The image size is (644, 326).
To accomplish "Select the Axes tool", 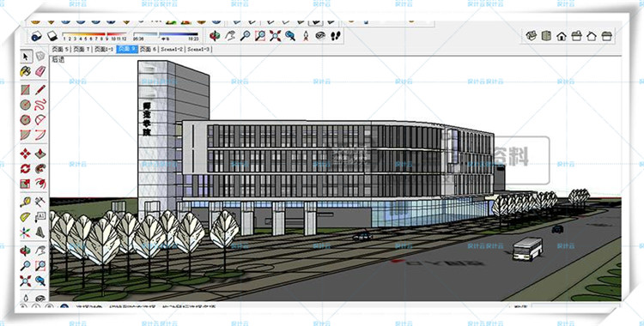I will click(26, 232).
